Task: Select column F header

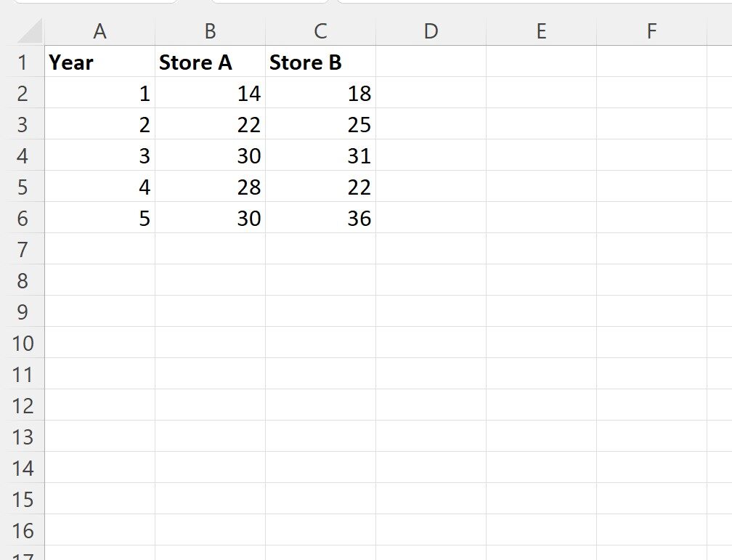Action: (651, 32)
